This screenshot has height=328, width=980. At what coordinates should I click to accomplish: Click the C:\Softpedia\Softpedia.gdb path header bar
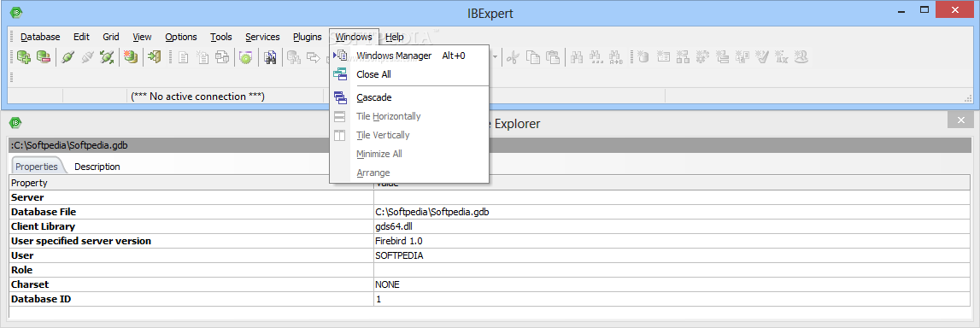(x=490, y=145)
